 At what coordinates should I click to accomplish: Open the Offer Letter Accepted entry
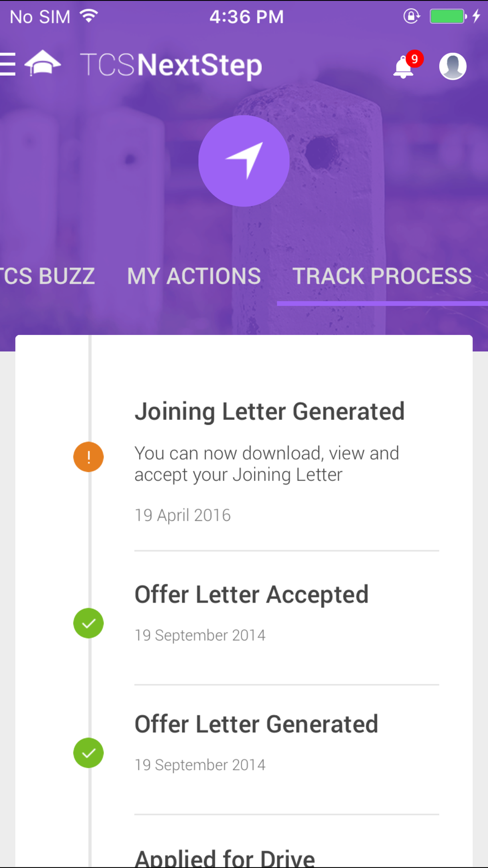(x=251, y=595)
